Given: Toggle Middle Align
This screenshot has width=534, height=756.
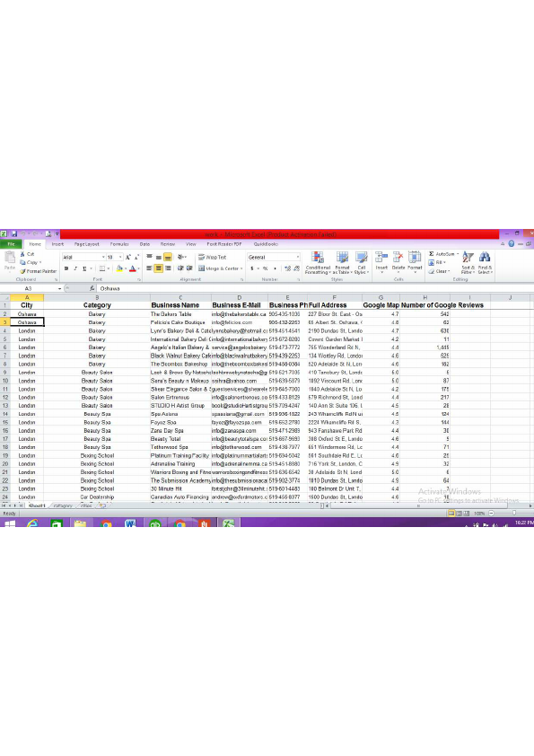Looking at the screenshot, I should pyautogui.click(x=159, y=257).
